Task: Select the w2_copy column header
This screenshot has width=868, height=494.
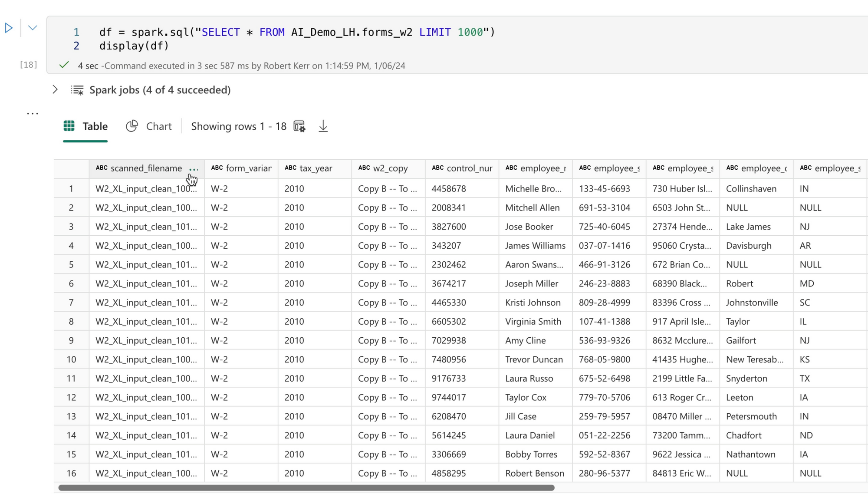Action: click(x=390, y=168)
